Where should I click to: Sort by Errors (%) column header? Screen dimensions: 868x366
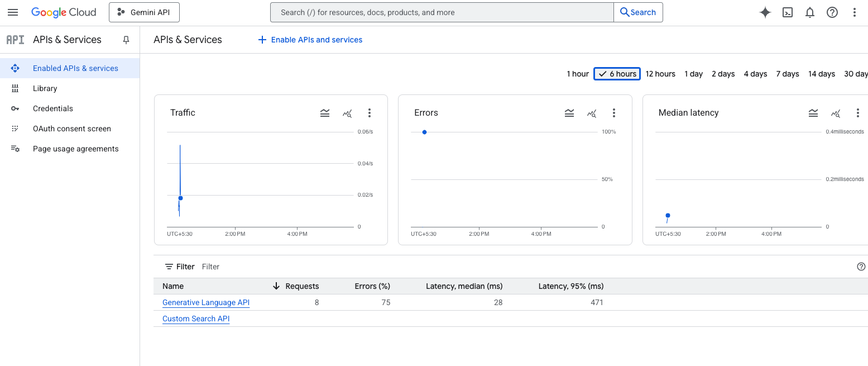pyautogui.click(x=372, y=286)
